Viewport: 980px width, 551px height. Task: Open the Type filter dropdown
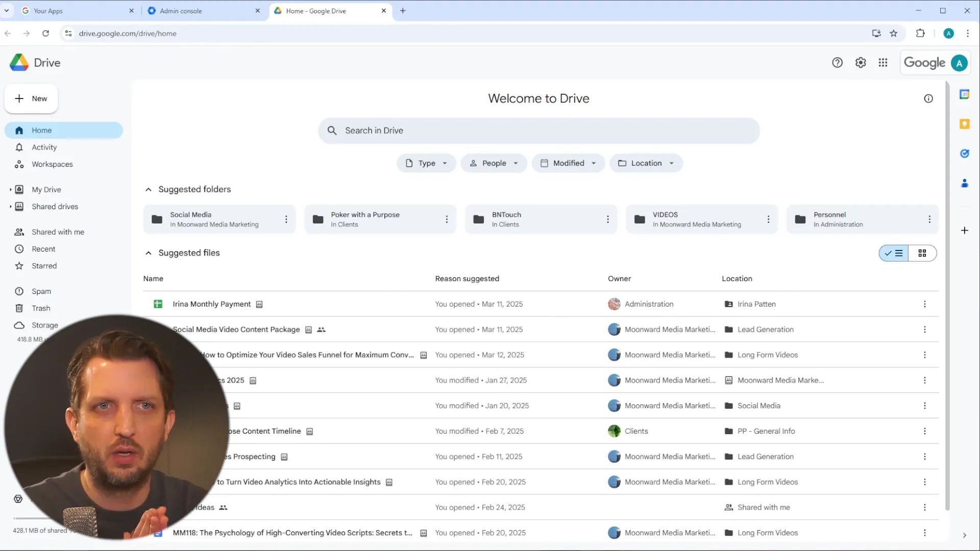[x=426, y=163]
